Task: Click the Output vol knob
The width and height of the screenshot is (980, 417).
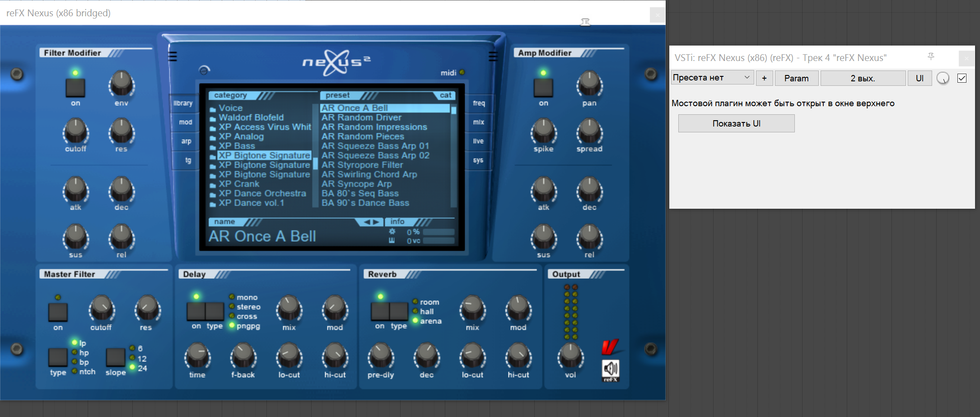Action: point(570,356)
